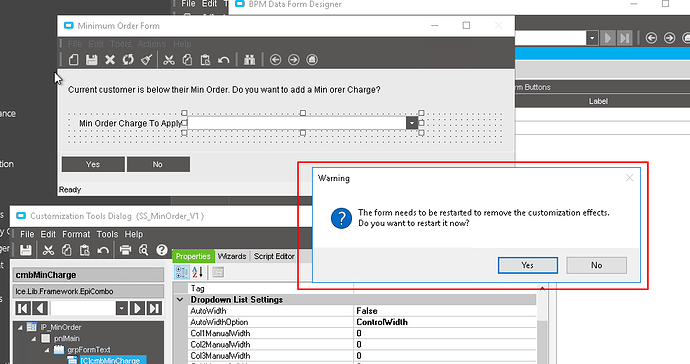Go to previous record in control navigator

(x=40, y=308)
